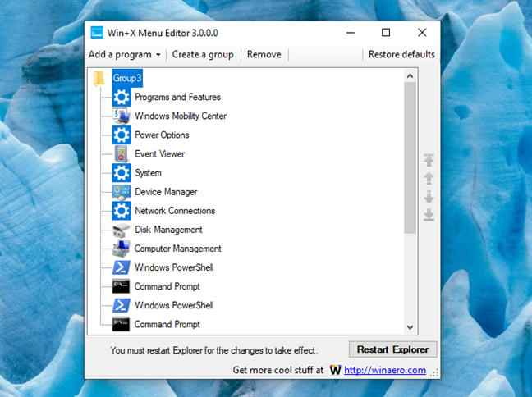
Task: Click the Event Viewer icon
Action: pyautogui.click(x=122, y=154)
